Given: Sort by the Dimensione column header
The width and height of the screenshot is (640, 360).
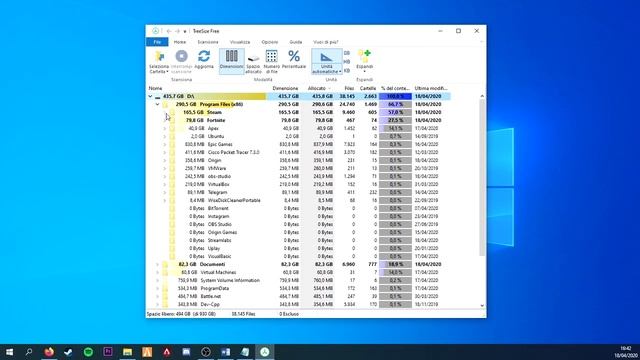Looking at the screenshot, I should coord(285,88).
